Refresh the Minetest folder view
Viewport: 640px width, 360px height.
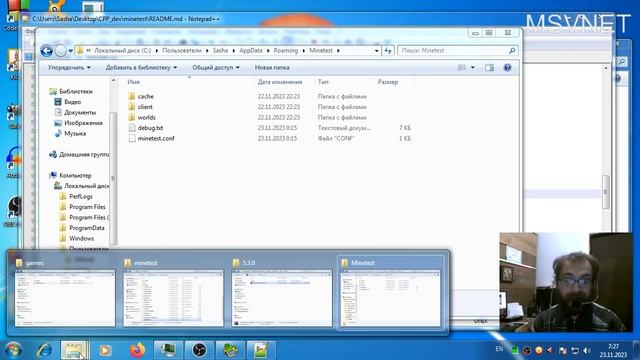388,51
